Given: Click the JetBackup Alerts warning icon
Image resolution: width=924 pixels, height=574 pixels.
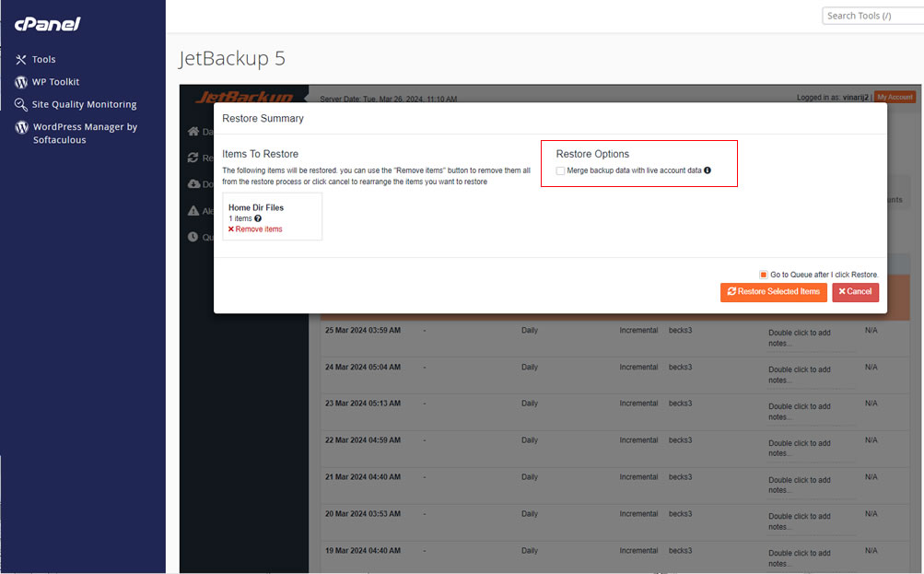Looking at the screenshot, I should click(193, 210).
